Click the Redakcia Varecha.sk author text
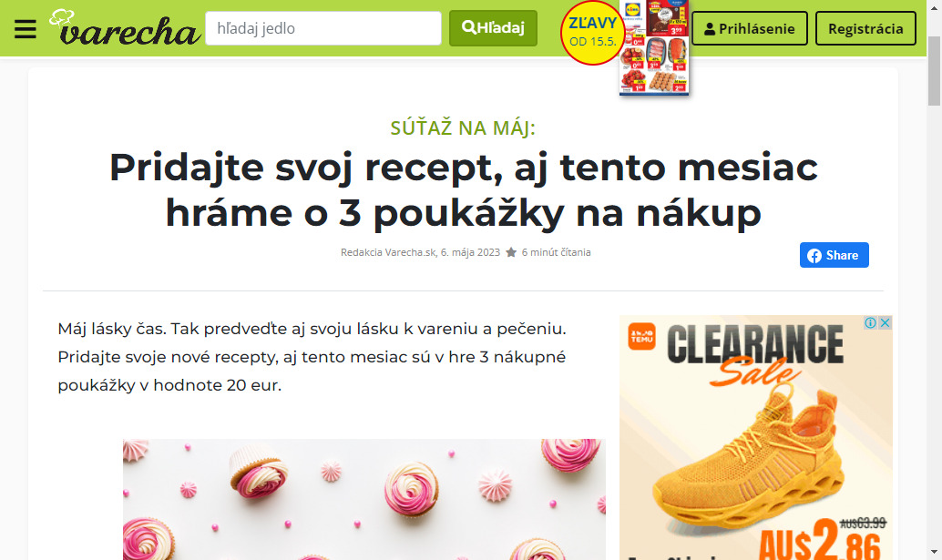The image size is (942, 560). [388, 252]
